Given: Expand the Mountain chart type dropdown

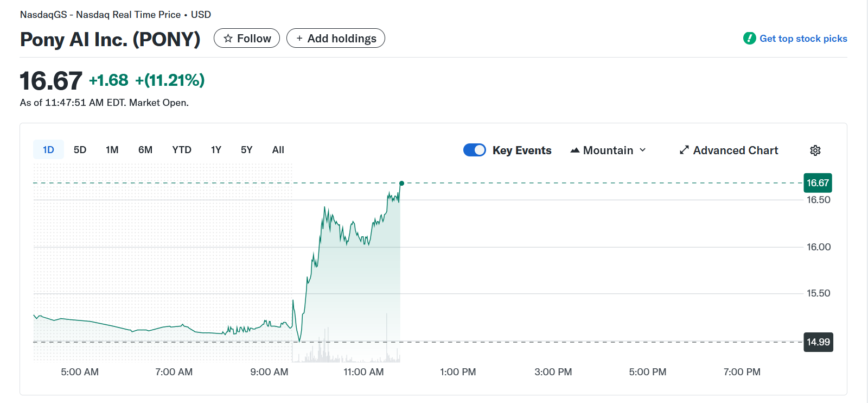Looking at the screenshot, I should click(x=608, y=150).
